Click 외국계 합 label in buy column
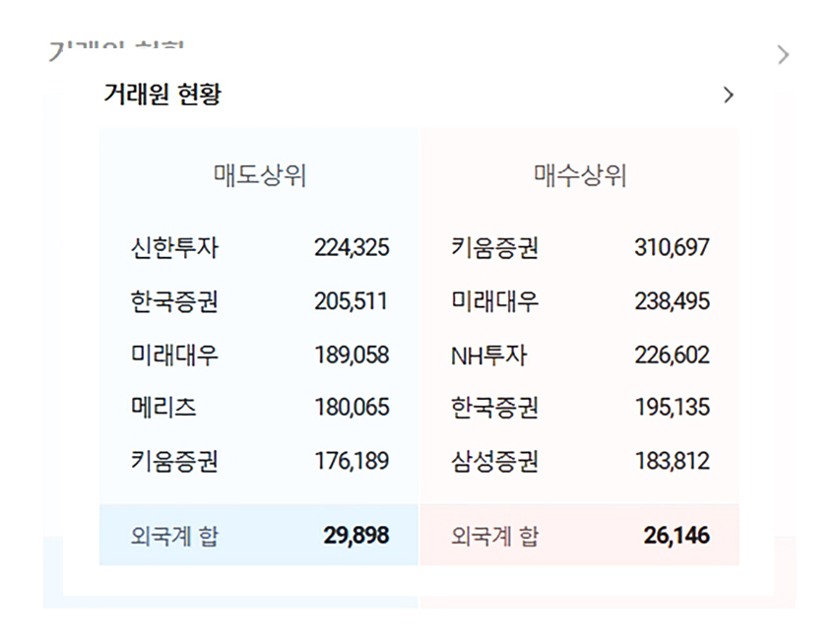 [x=495, y=536]
